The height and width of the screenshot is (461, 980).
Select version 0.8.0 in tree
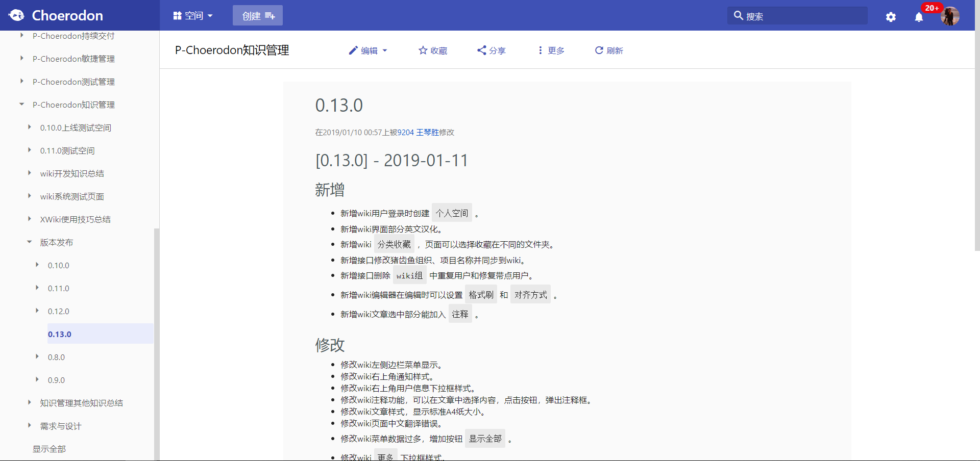click(56, 357)
